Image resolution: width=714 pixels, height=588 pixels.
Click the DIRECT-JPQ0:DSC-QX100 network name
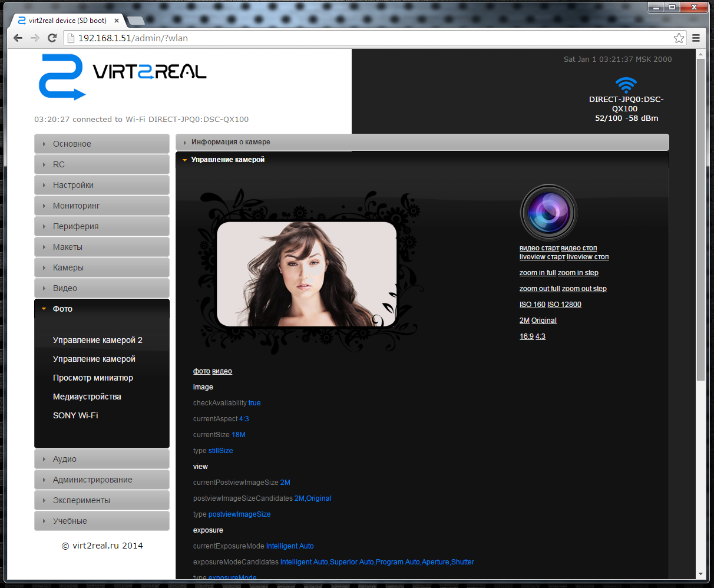coord(626,104)
